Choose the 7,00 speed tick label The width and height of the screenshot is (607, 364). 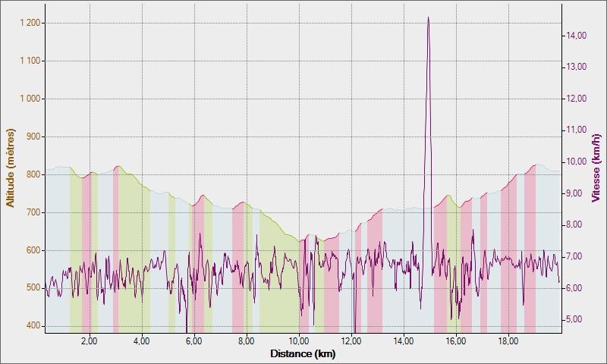click(x=576, y=256)
